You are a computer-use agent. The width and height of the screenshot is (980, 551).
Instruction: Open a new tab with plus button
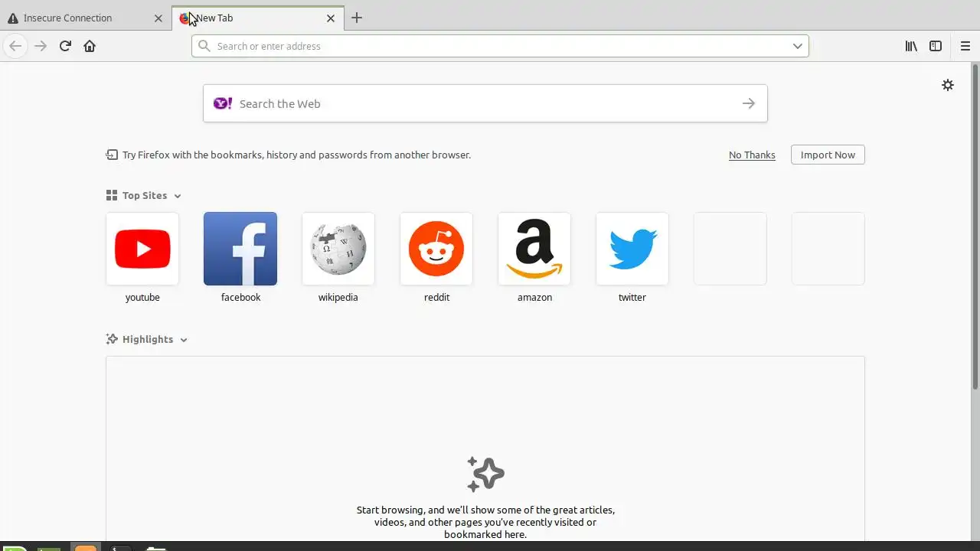(x=357, y=18)
